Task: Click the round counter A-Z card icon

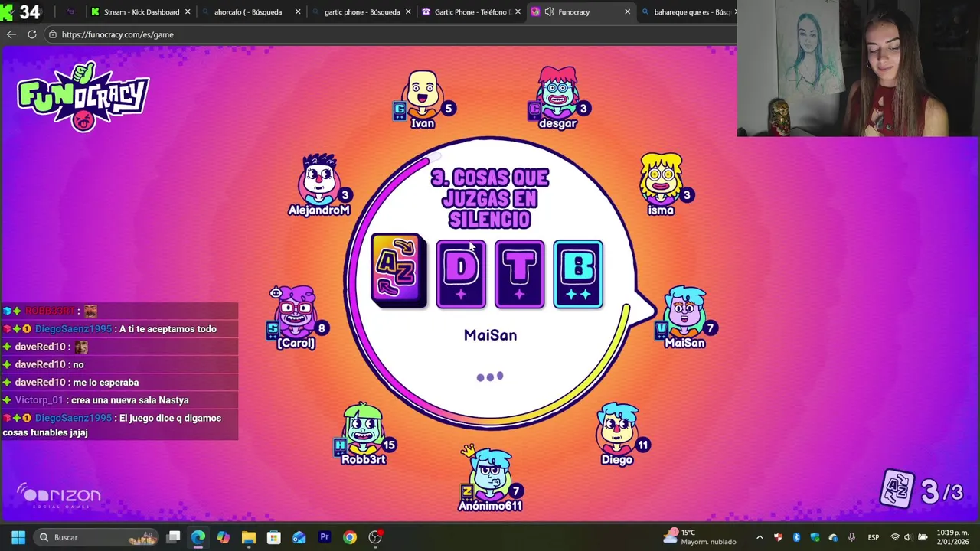Action: tap(896, 490)
